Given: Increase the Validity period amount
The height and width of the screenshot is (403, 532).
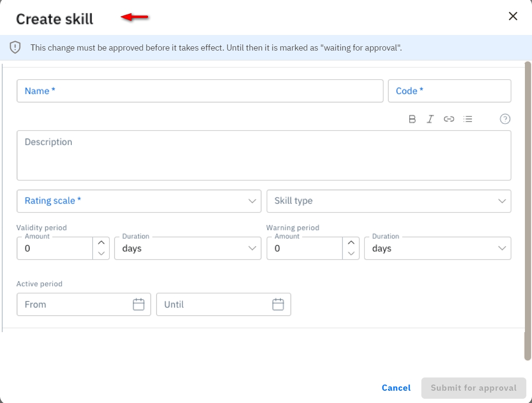Looking at the screenshot, I should tap(101, 243).
